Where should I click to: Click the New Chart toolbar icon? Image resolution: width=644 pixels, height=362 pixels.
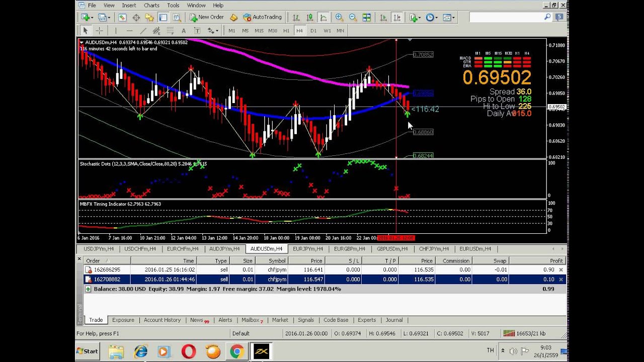click(x=85, y=17)
